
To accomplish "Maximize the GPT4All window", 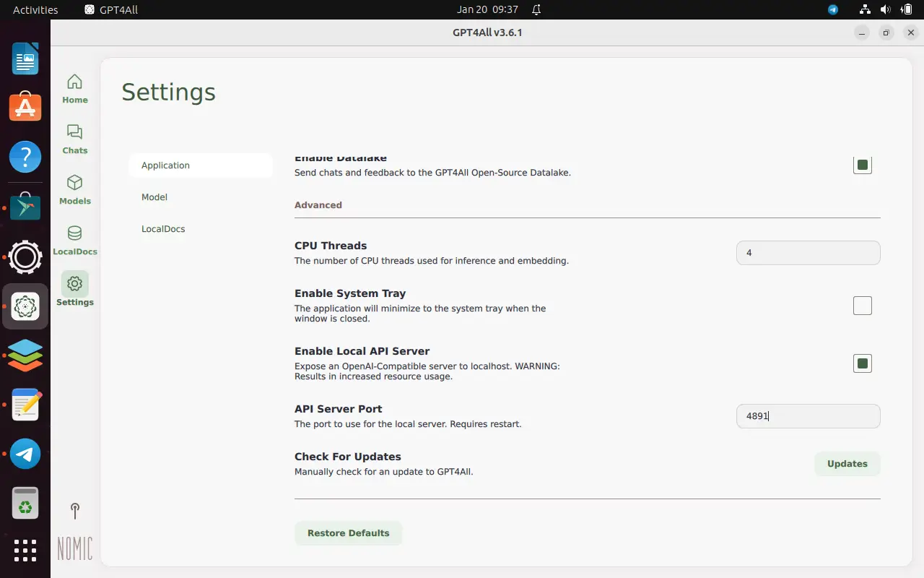I will coord(886,33).
